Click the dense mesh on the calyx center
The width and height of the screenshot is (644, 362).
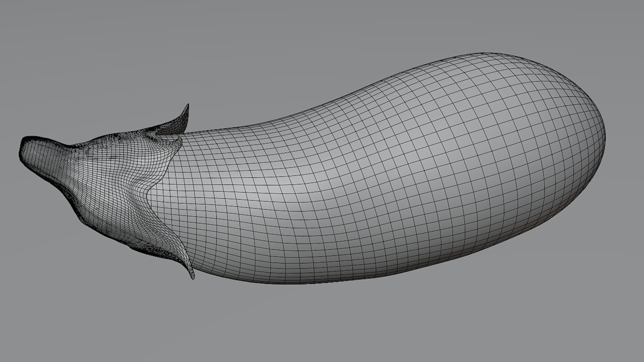(x=111, y=171)
